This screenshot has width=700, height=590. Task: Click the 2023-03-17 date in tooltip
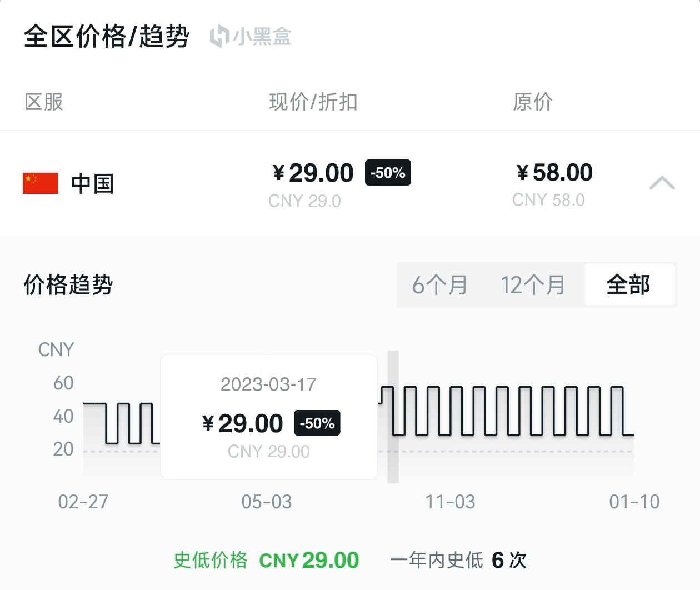click(x=268, y=384)
